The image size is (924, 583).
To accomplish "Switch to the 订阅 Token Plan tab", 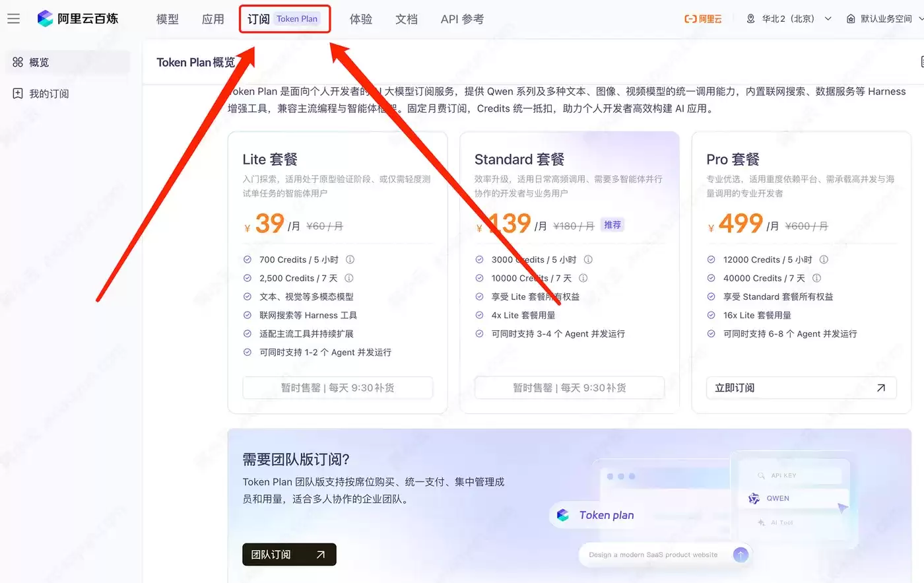I will pos(284,18).
